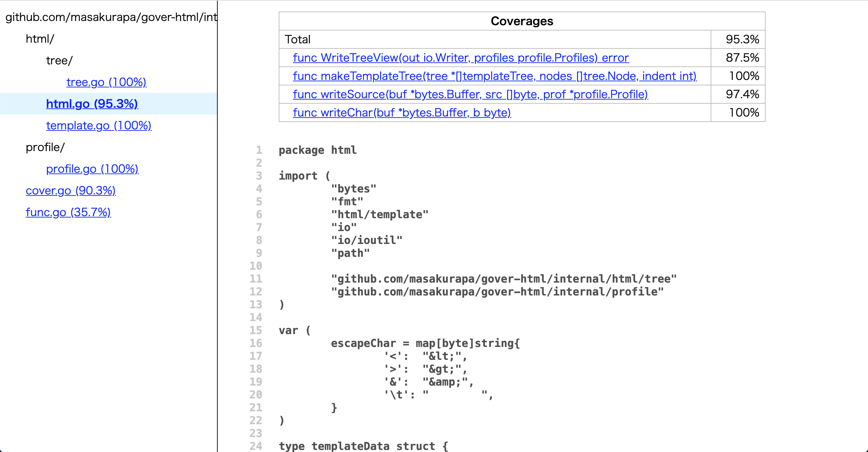Click the Coverages table header

pos(521,21)
